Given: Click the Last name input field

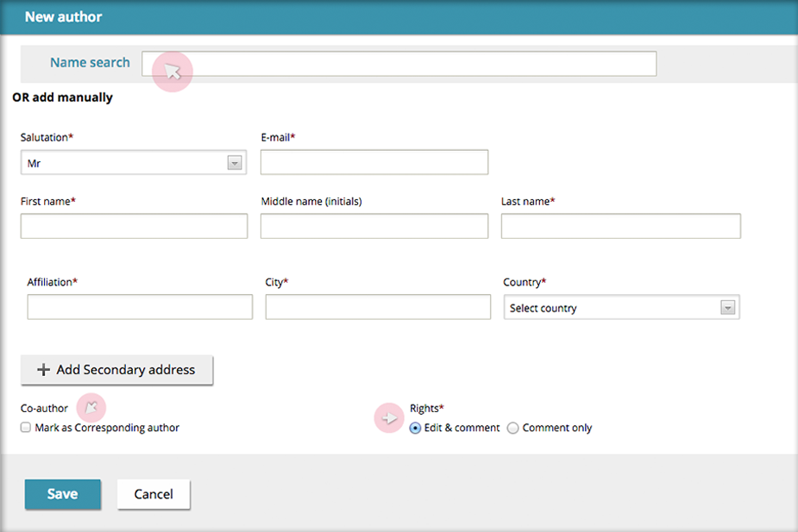Looking at the screenshot, I should (x=621, y=226).
